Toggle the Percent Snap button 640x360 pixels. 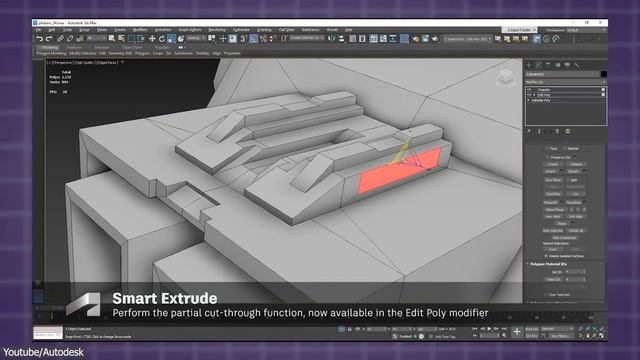pos(263,39)
